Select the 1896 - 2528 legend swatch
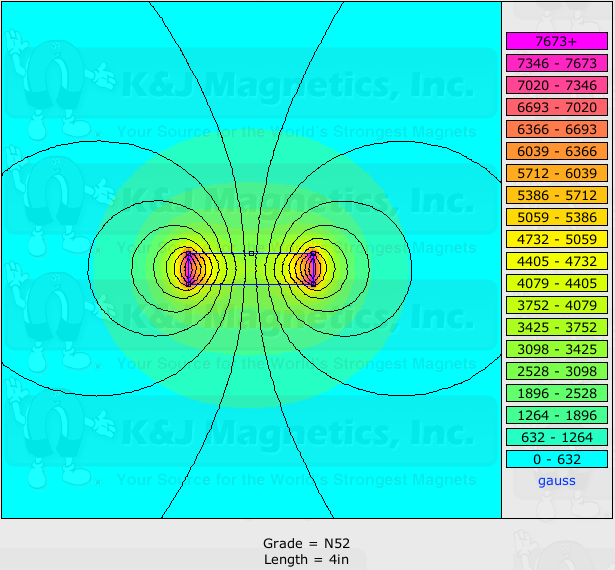The height and width of the screenshot is (570, 615). click(x=557, y=393)
